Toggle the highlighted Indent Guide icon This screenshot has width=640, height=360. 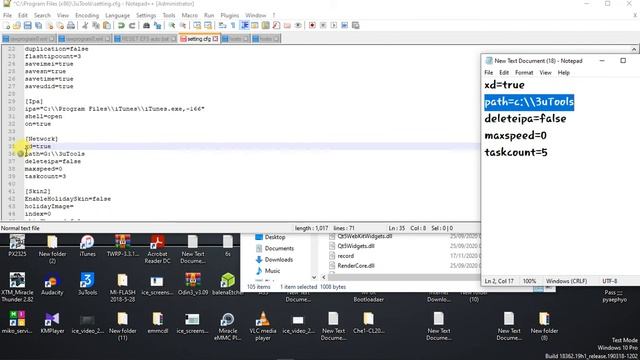tap(244, 25)
